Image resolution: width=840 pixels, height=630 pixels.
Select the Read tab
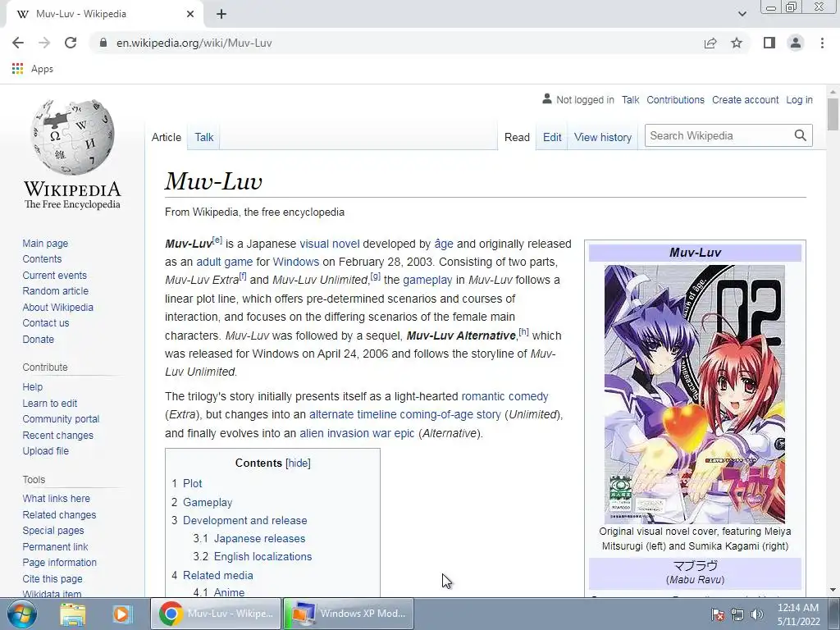[517, 137]
